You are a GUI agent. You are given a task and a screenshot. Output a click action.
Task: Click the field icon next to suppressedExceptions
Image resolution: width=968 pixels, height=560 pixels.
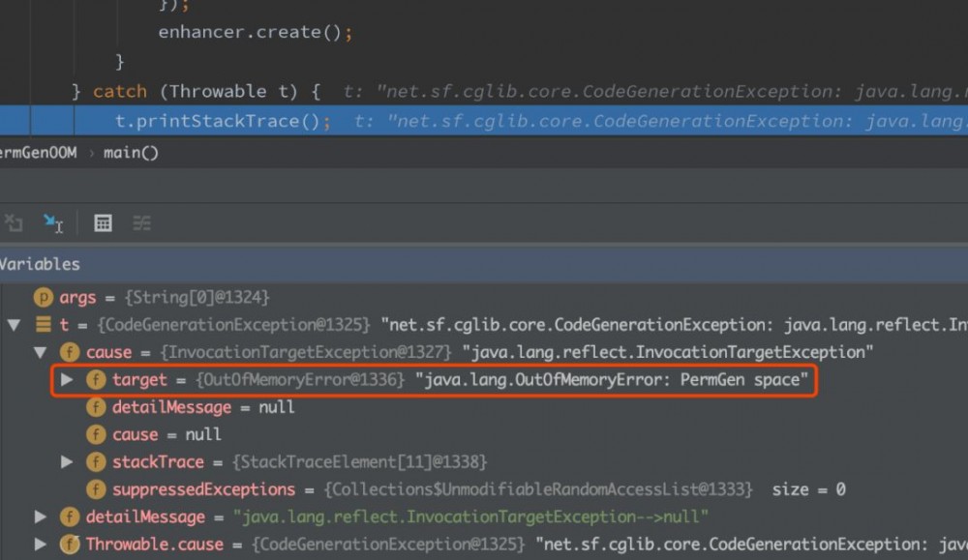tap(96, 489)
